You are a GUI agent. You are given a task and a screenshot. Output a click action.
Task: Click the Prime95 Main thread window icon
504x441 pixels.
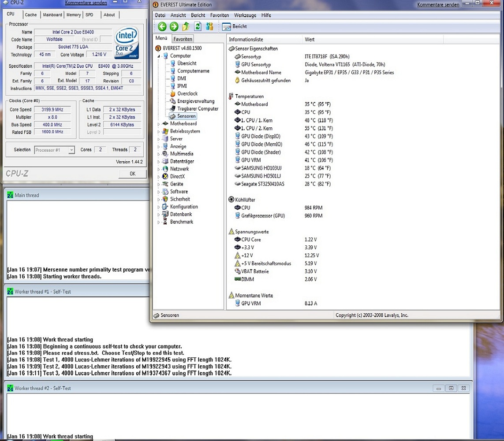click(10, 195)
